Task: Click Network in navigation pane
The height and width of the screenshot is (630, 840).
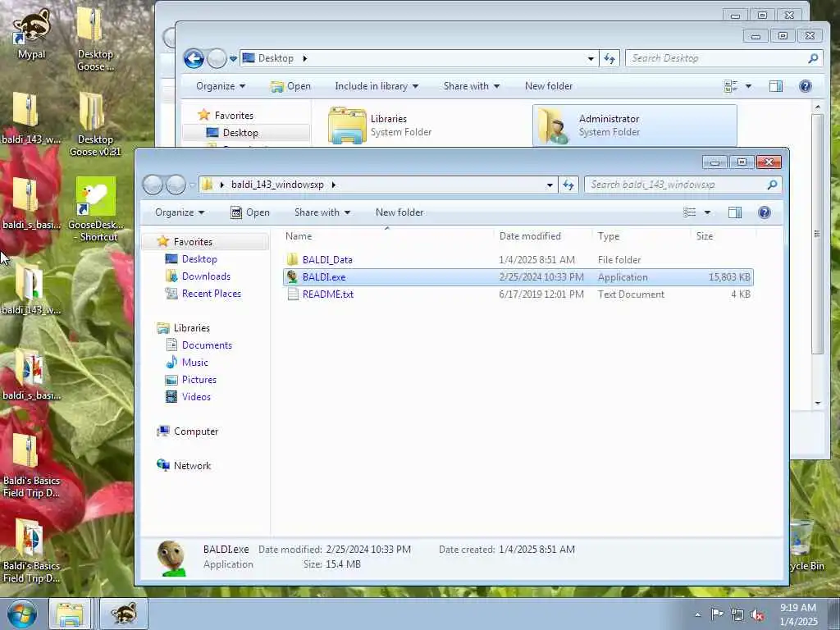Action: [192, 466]
